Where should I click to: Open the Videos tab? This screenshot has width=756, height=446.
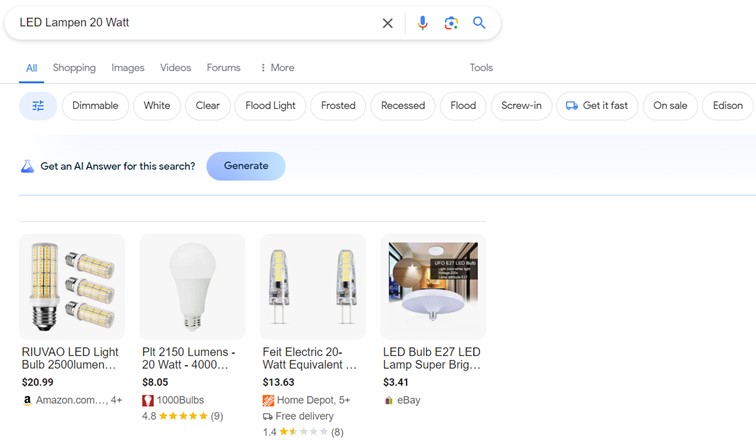click(x=176, y=68)
